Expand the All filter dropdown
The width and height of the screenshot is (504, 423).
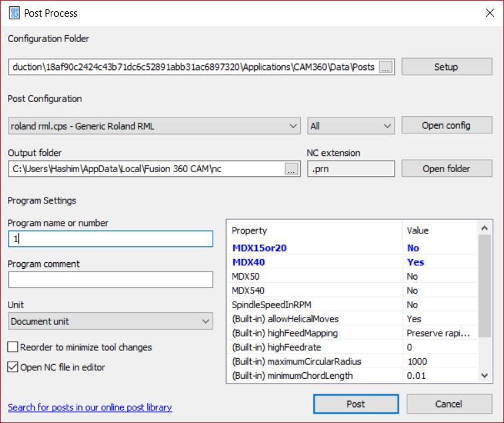coord(351,126)
